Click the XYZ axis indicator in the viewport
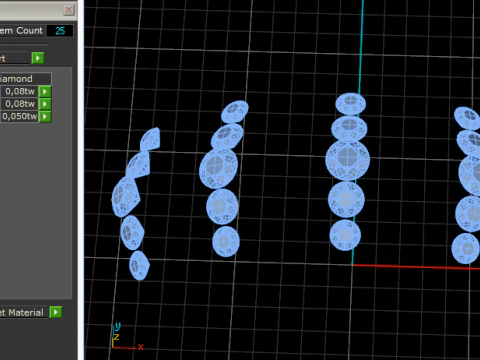Viewport: 480px width, 360px height. tap(127, 337)
